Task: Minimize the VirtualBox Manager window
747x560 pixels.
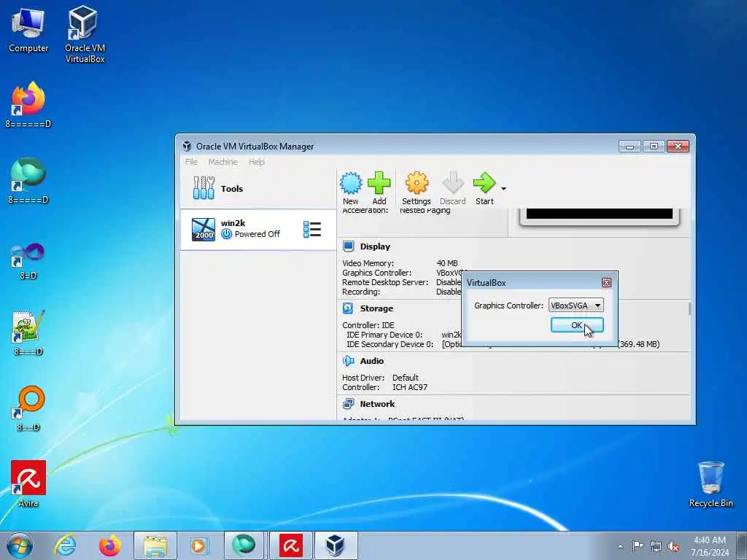Action: tap(630, 147)
